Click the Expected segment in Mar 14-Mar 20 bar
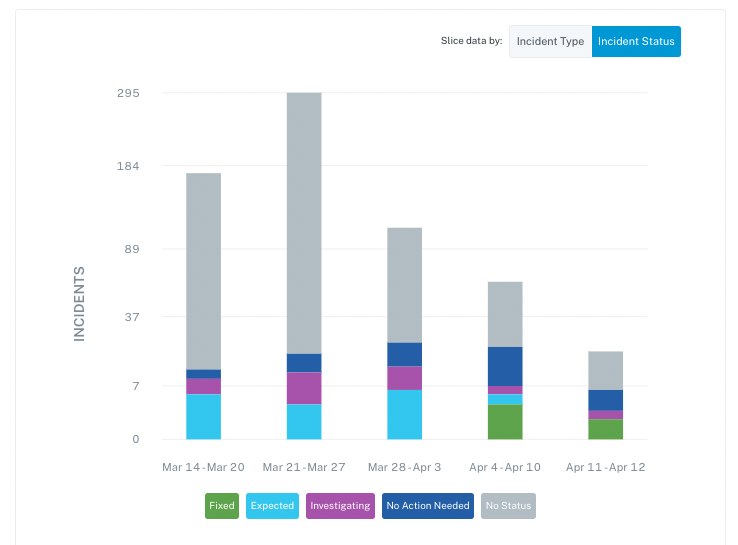This screenshot has width=738, height=545. tap(203, 417)
